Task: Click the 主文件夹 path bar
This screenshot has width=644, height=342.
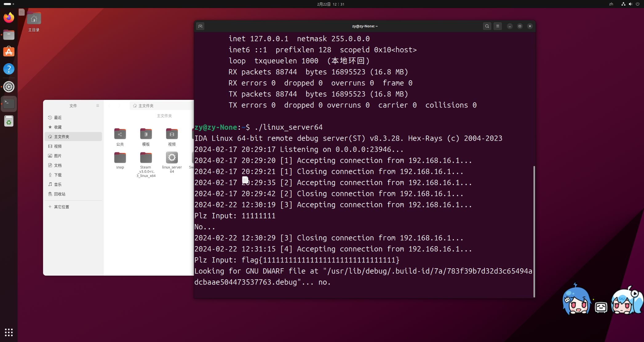Action: pos(162,106)
